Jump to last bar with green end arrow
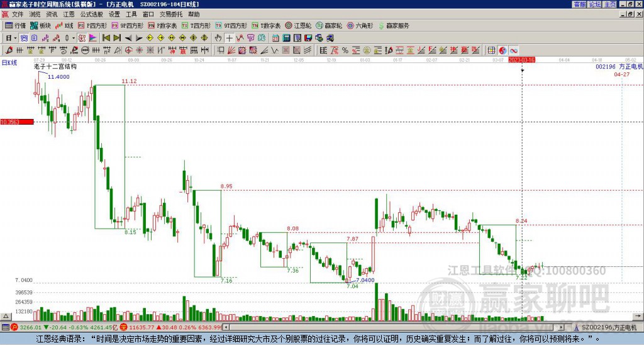Image resolution: width=644 pixels, height=345 pixels. tap(117, 38)
